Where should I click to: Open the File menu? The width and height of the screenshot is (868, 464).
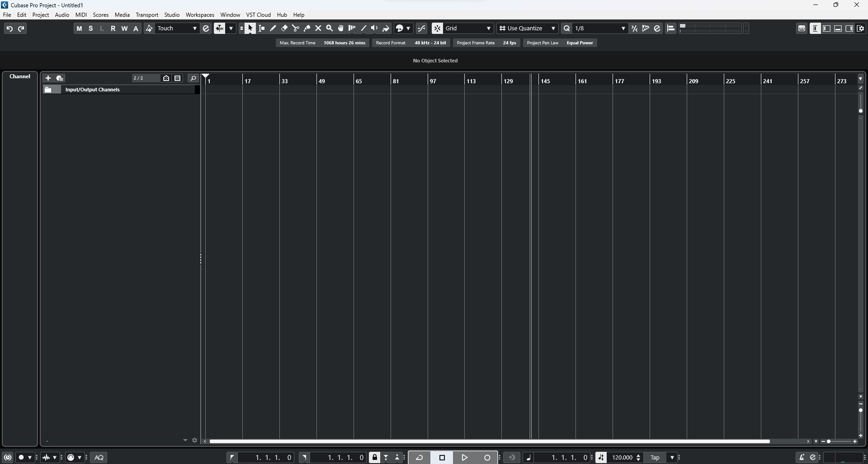(7, 15)
